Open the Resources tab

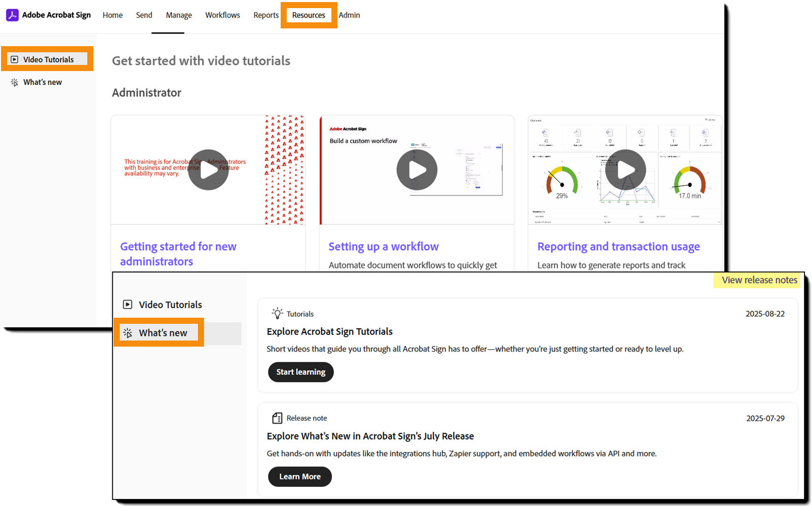[x=309, y=15]
